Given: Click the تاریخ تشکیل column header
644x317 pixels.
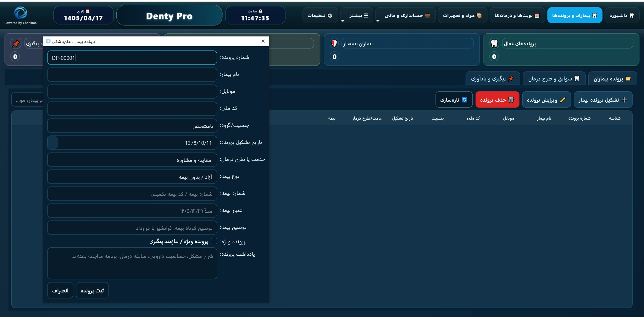Looking at the screenshot, I should (x=402, y=118).
